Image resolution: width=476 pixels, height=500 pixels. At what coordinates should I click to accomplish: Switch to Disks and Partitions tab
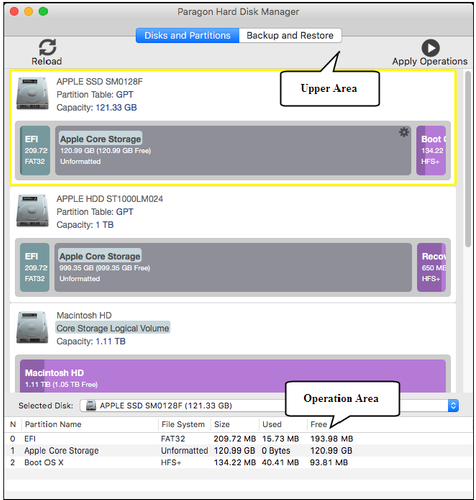[187, 35]
